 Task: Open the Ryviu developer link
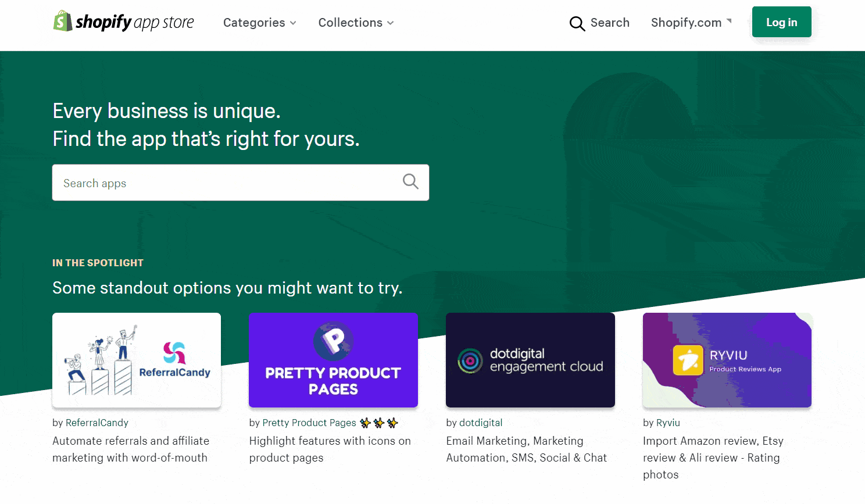(668, 423)
